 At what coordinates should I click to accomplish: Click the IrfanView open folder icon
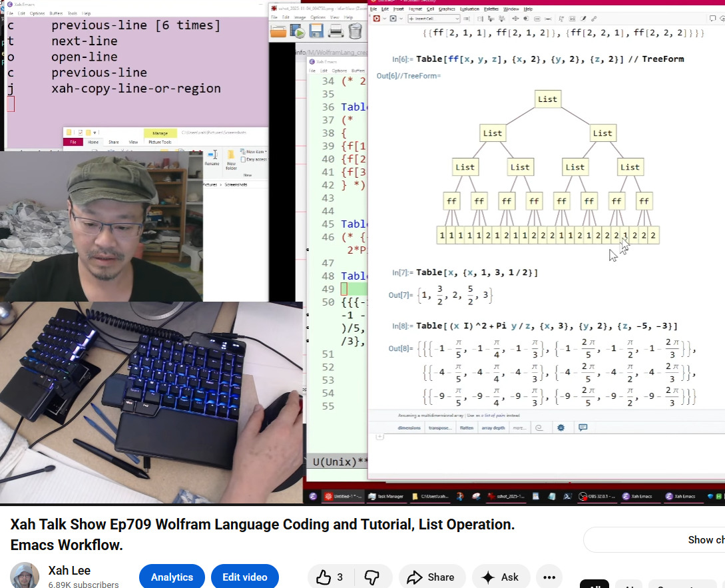(x=278, y=31)
